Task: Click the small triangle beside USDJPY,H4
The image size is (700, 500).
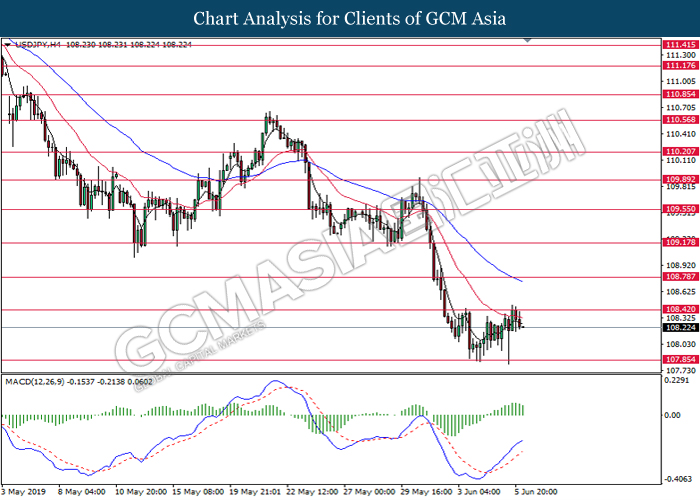Action: [9, 45]
